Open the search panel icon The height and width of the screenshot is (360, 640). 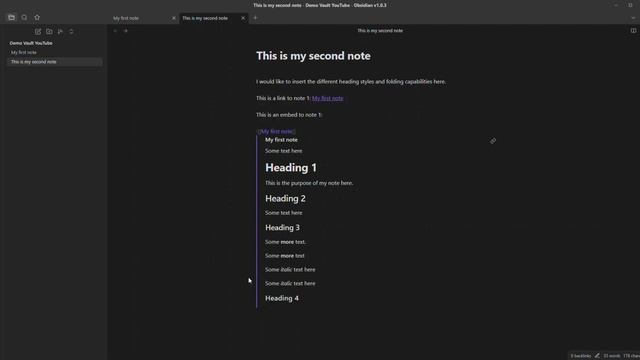coord(24,18)
